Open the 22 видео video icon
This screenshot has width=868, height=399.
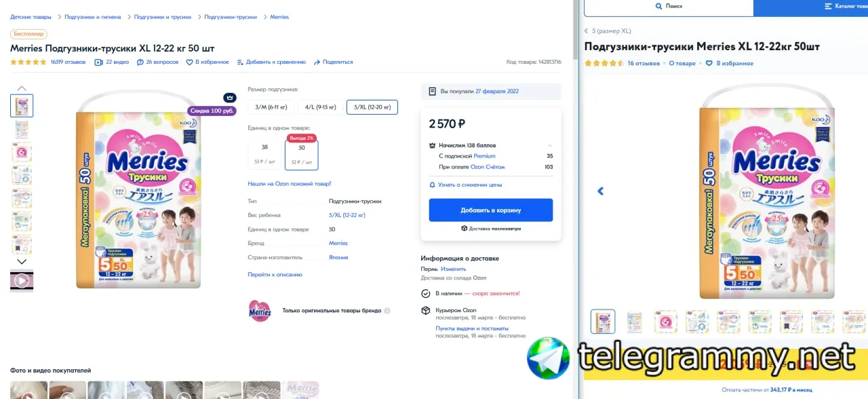click(x=98, y=62)
